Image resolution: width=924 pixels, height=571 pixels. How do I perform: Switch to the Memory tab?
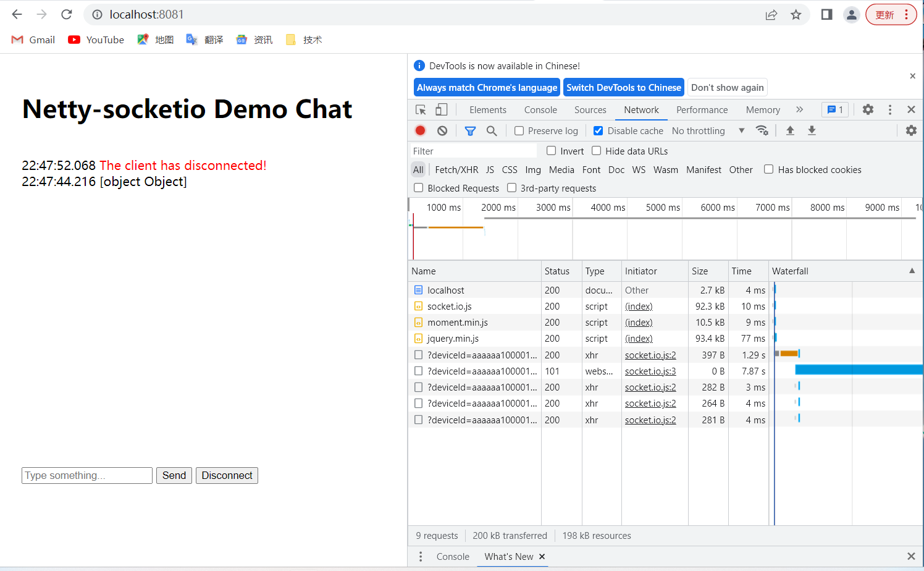(763, 109)
